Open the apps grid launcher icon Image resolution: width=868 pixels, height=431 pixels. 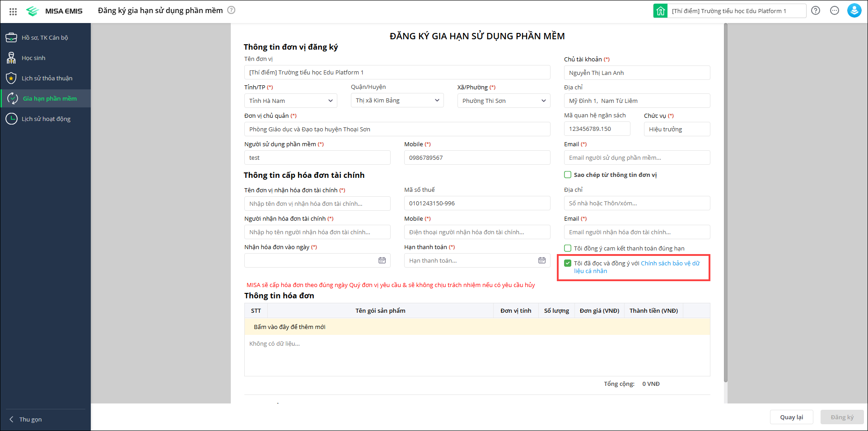tap(13, 11)
